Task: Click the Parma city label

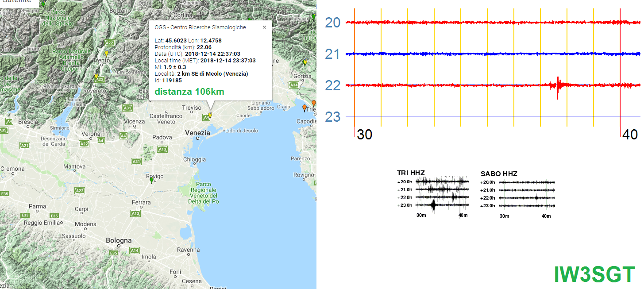Action: (x=37, y=206)
